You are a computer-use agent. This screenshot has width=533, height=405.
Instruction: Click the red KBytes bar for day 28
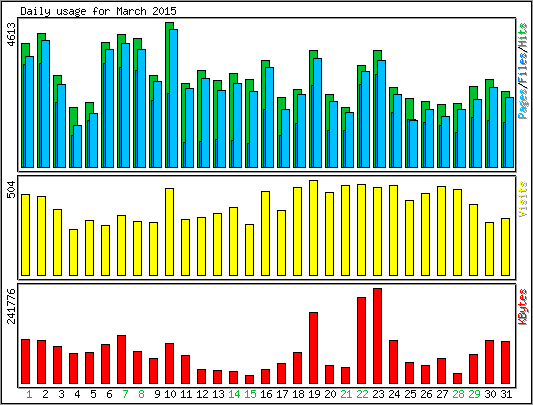[x=458, y=378]
